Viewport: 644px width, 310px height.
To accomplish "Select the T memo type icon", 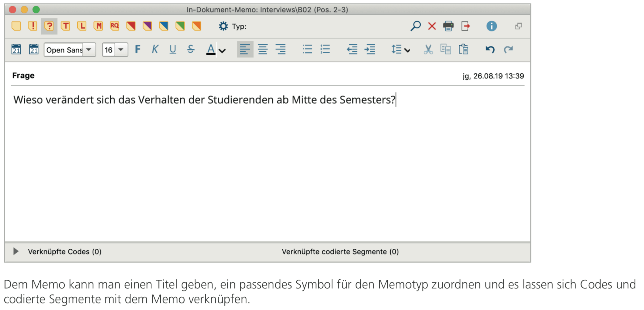I will point(65,26).
